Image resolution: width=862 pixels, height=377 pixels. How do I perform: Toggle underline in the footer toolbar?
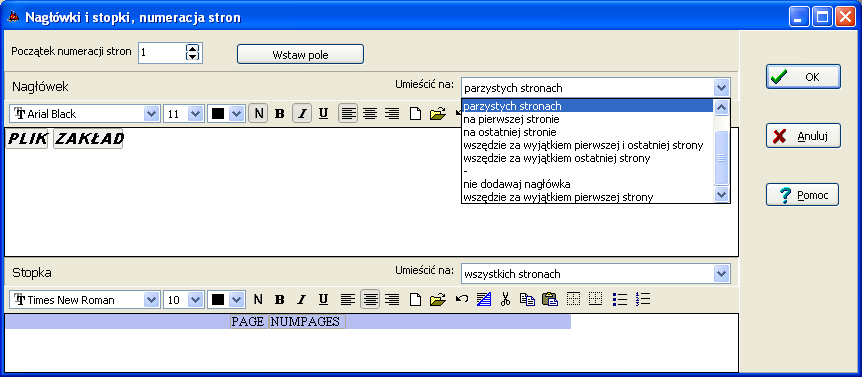pyautogui.click(x=323, y=300)
